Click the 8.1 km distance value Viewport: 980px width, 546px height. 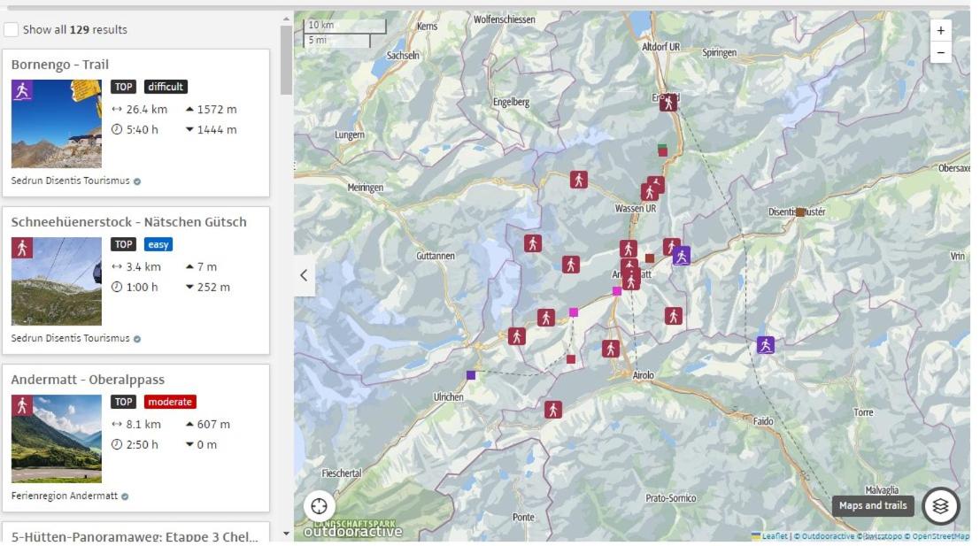pos(143,424)
